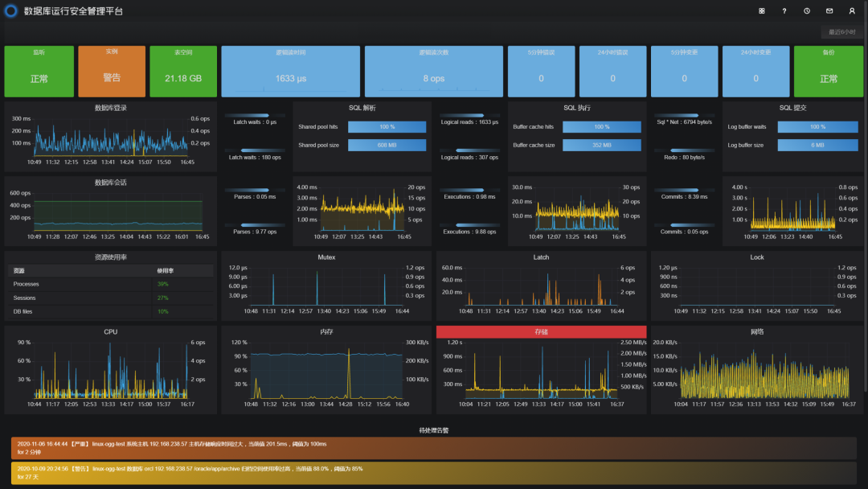
Task: Click the help question mark icon
Action: (x=784, y=11)
